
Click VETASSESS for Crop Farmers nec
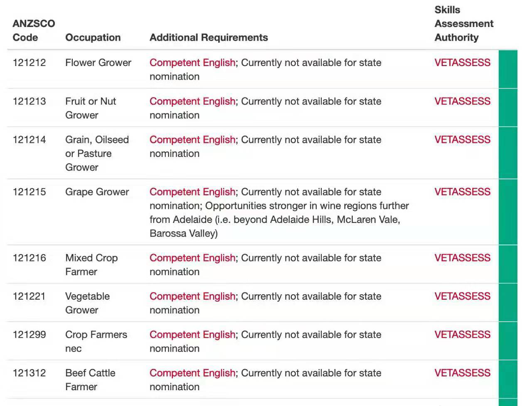pyautogui.click(x=462, y=335)
